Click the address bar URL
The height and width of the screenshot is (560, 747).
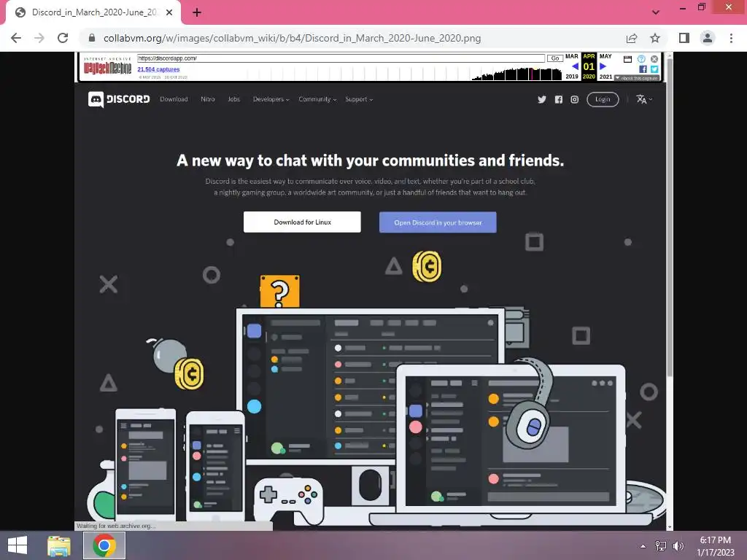(x=292, y=38)
